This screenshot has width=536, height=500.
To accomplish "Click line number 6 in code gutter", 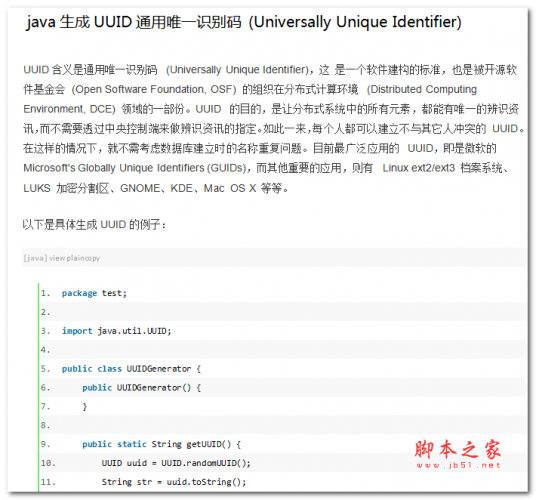I will (x=45, y=388).
